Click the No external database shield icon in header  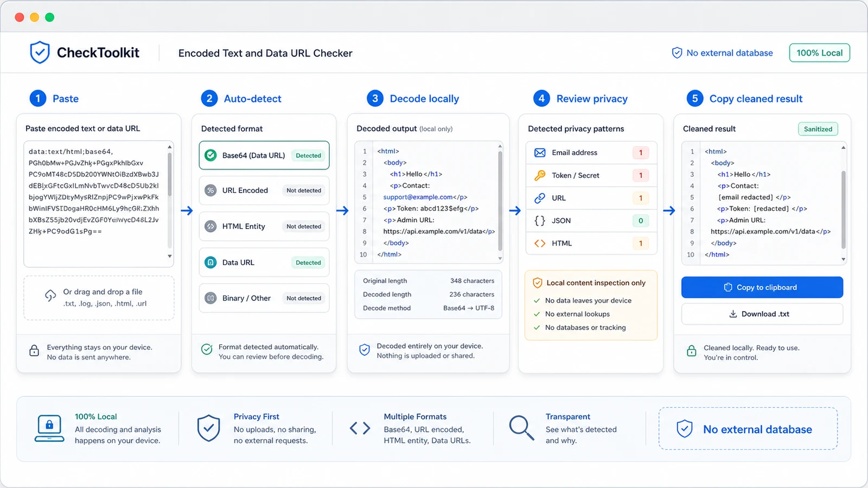point(676,53)
